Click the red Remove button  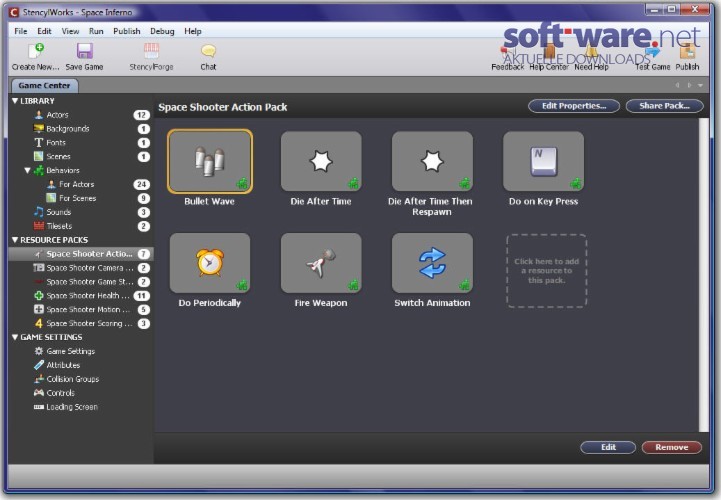671,447
